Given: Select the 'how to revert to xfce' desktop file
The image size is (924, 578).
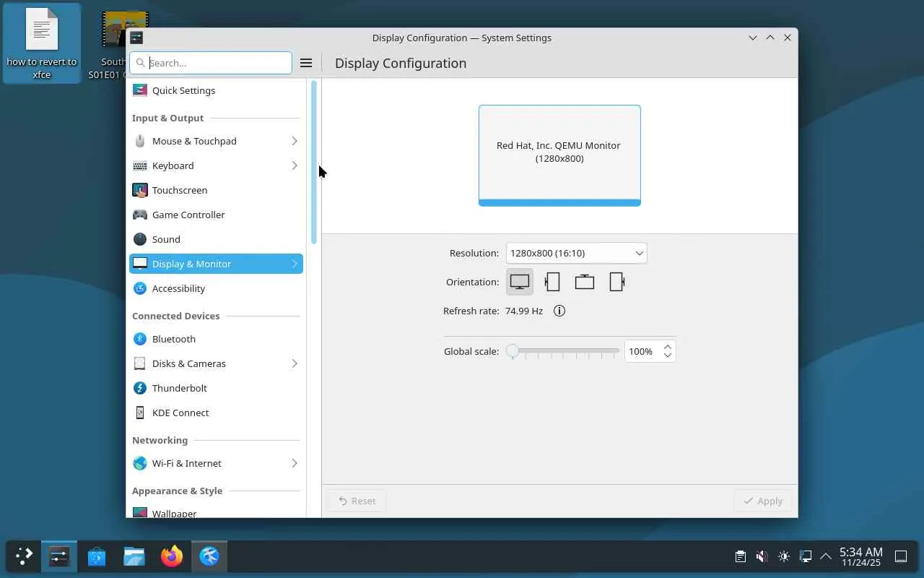Looking at the screenshot, I should (x=42, y=43).
